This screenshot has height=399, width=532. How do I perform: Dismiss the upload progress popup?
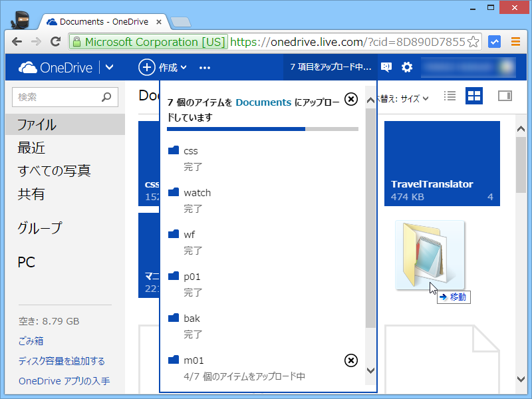[x=351, y=99]
